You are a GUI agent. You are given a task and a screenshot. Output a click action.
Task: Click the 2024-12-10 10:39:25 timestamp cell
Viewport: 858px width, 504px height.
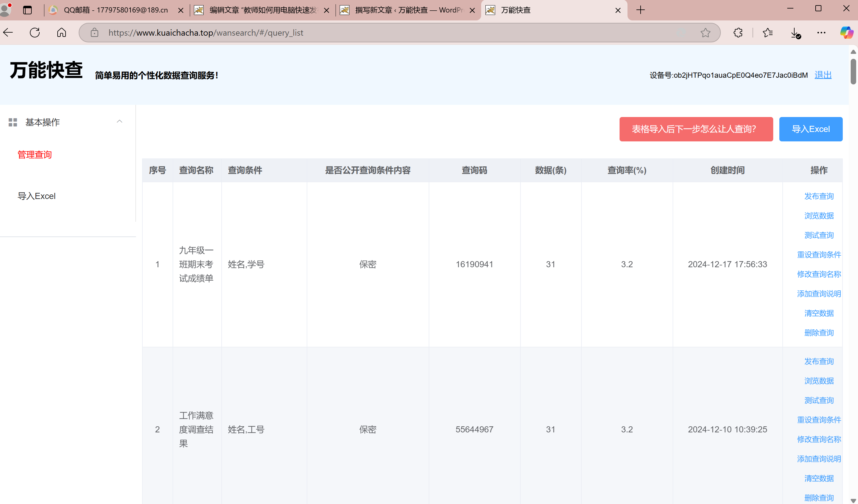pos(727,429)
